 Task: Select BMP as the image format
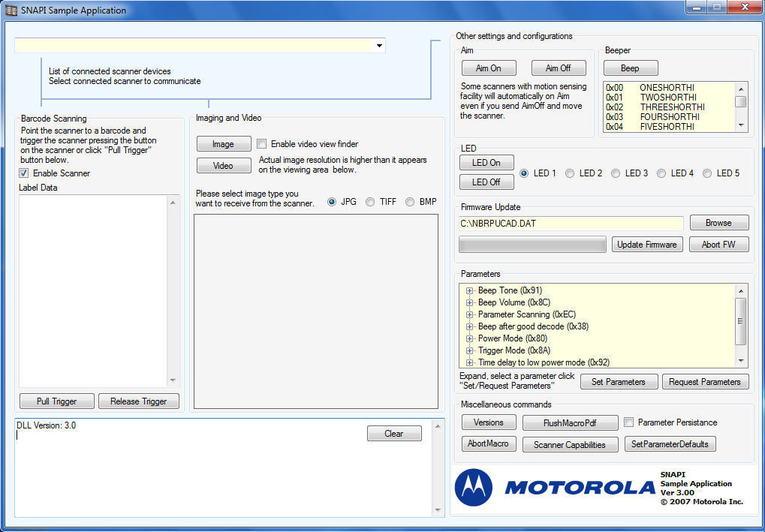(x=410, y=202)
